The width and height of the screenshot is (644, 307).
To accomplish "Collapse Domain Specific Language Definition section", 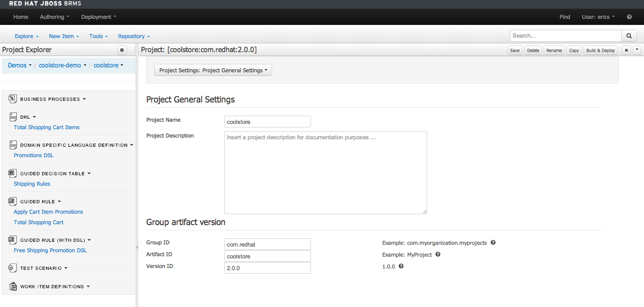I will pos(131,145).
